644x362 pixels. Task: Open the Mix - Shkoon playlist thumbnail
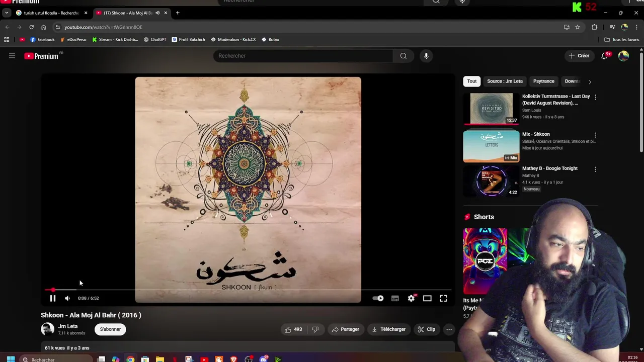(x=491, y=146)
